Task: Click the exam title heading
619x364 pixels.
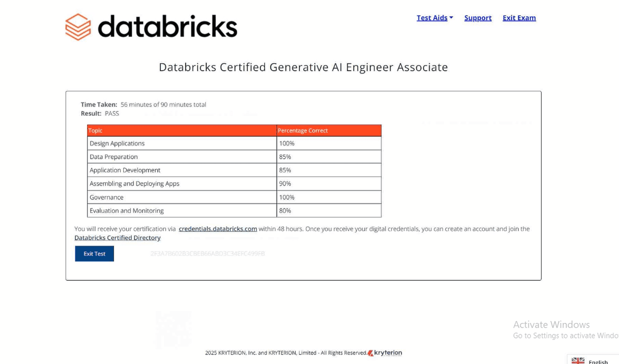Action: 303,67
